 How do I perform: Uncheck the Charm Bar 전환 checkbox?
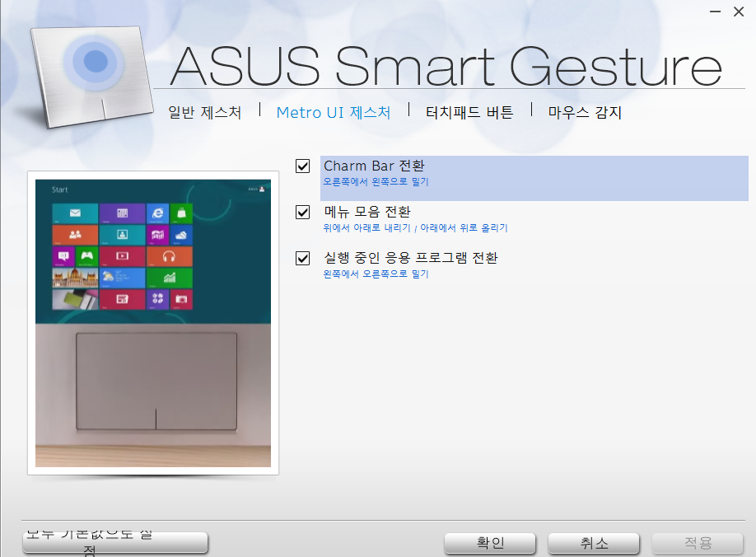click(x=303, y=166)
